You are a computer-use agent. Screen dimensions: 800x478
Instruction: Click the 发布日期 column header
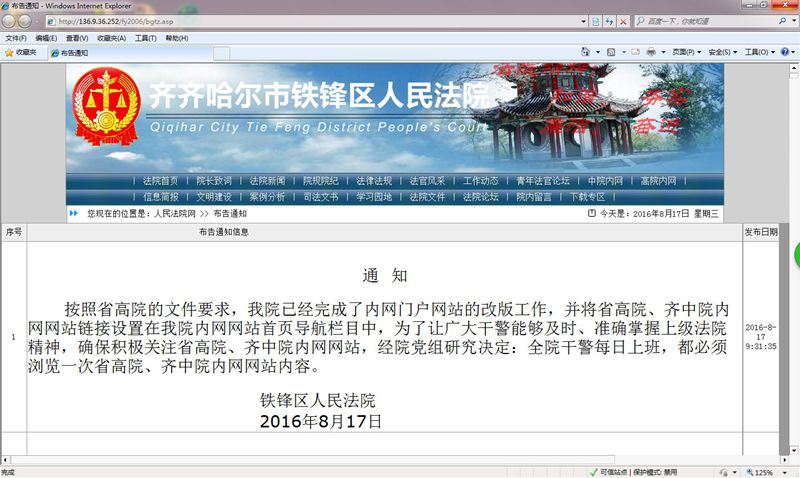tap(761, 232)
